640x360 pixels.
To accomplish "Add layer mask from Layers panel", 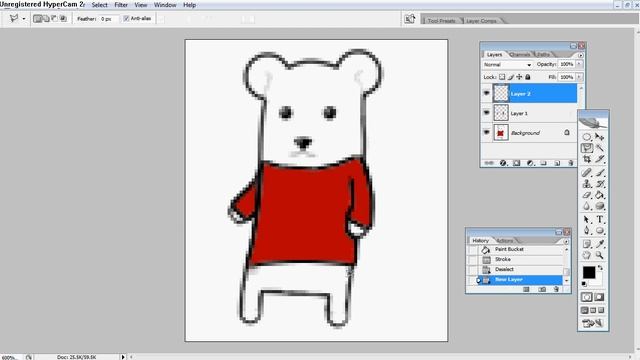I will point(516,163).
